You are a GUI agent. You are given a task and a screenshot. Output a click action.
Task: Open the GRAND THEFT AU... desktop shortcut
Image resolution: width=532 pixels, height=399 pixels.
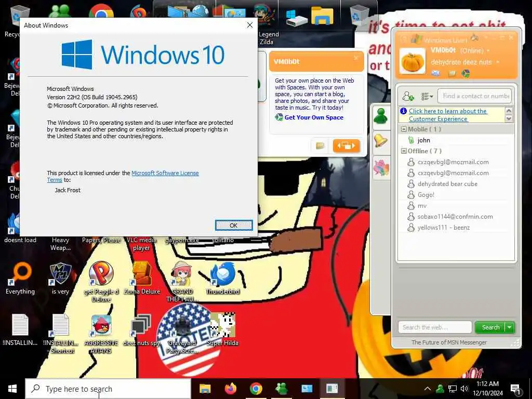tap(182, 281)
